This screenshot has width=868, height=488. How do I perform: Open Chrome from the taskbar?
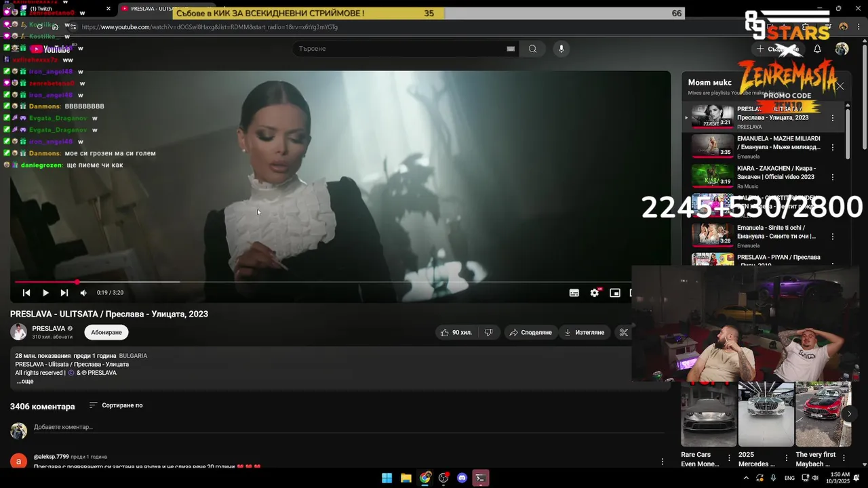(x=425, y=478)
